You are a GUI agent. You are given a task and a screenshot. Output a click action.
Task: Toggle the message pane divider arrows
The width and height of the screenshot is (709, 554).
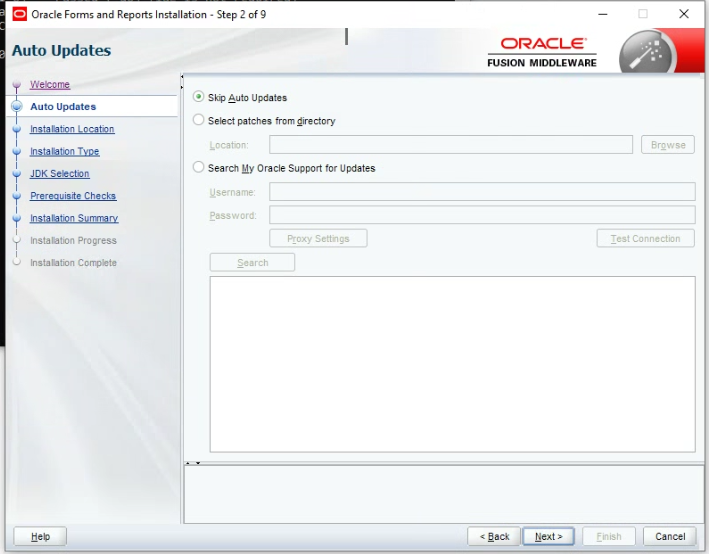coord(193,463)
